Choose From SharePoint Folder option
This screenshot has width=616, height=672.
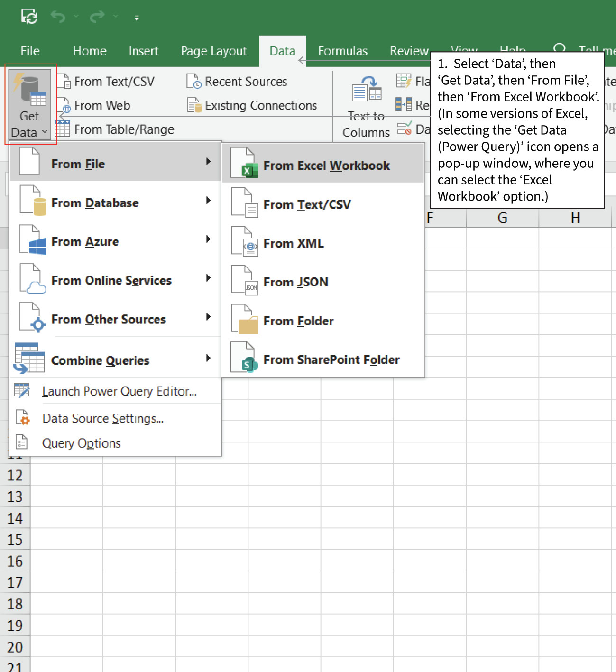pos(331,359)
